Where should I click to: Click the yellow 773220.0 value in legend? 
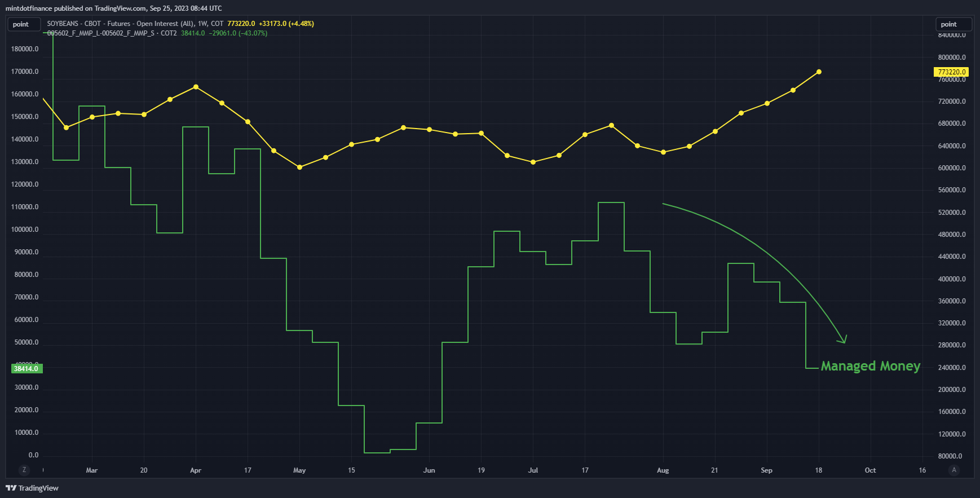pyautogui.click(x=241, y=24)
